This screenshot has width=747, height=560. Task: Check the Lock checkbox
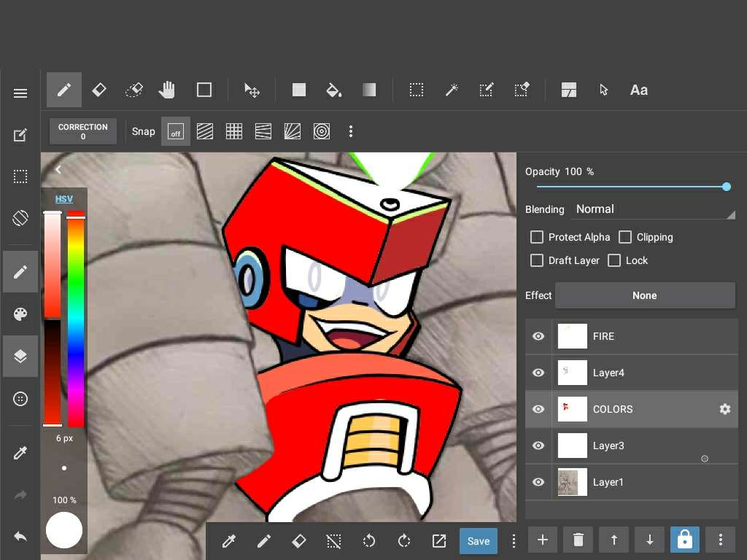(614, 260)
